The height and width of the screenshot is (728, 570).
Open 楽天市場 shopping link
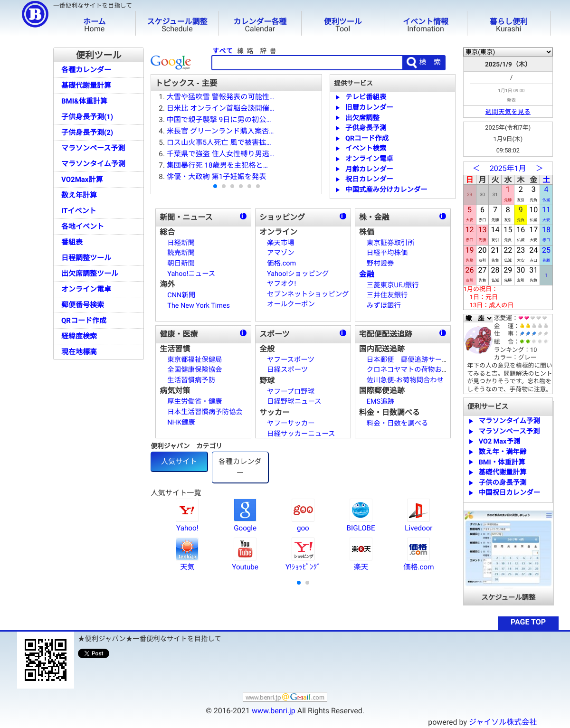pyautogui.click(x=281, y=243)
